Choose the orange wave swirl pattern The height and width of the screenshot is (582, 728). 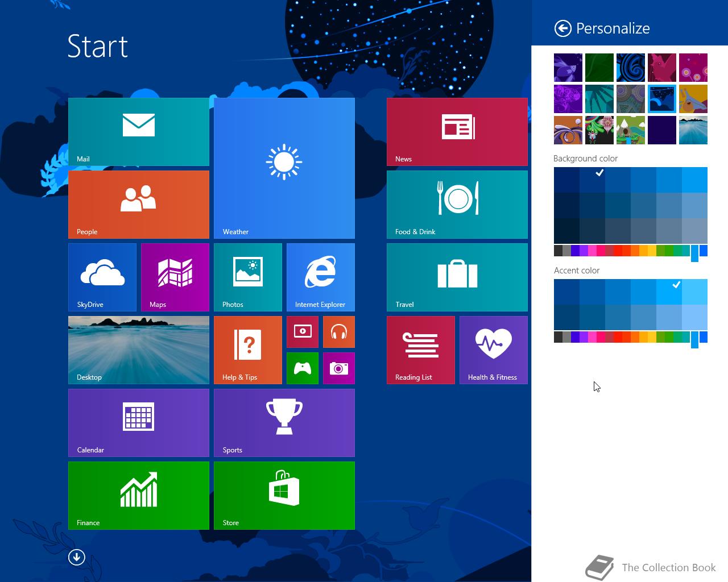pos(568,130)
